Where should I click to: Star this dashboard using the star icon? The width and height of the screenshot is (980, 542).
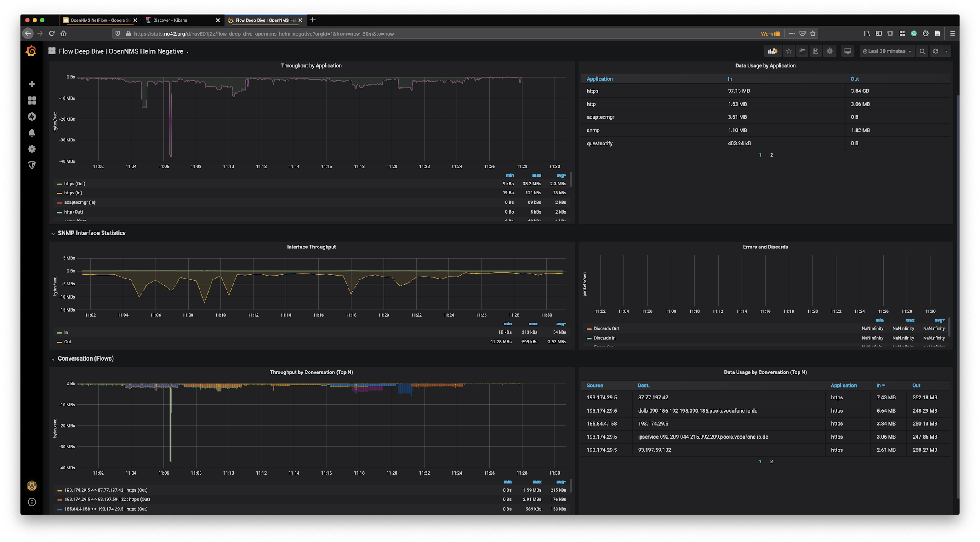coord(789,51)
